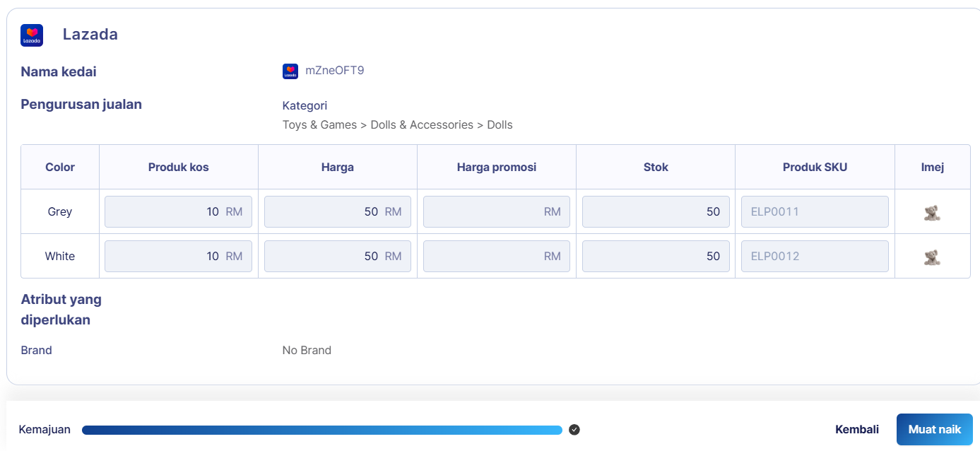
Task: Edit the White row Produk kos field
Action: pos(178,257)
